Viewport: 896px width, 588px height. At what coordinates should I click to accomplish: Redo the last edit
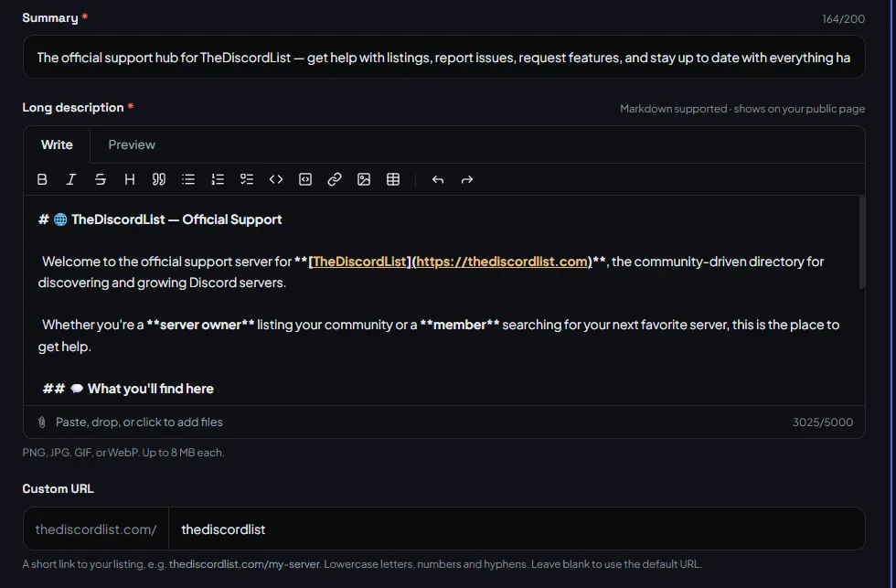click(467, 179)
